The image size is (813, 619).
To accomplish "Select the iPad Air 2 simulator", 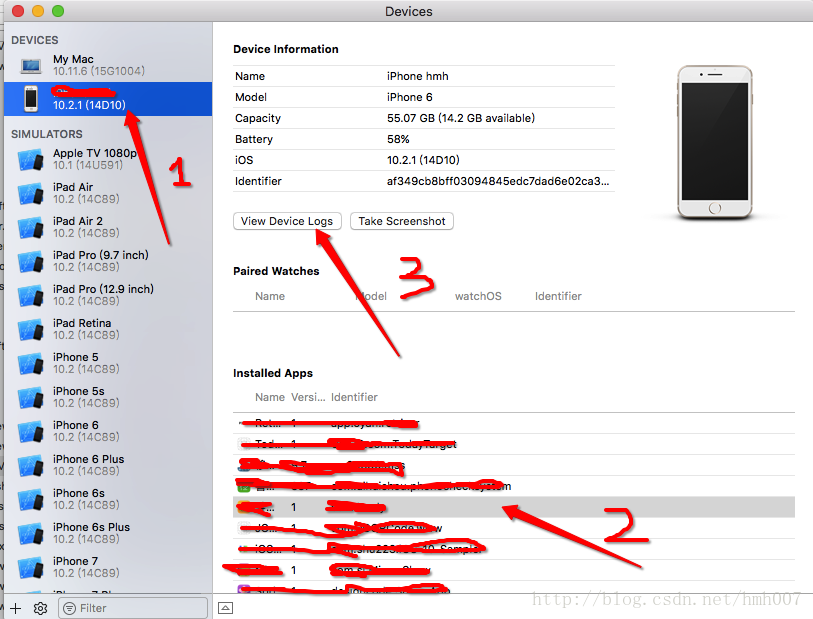I will (x=108, y=227).
